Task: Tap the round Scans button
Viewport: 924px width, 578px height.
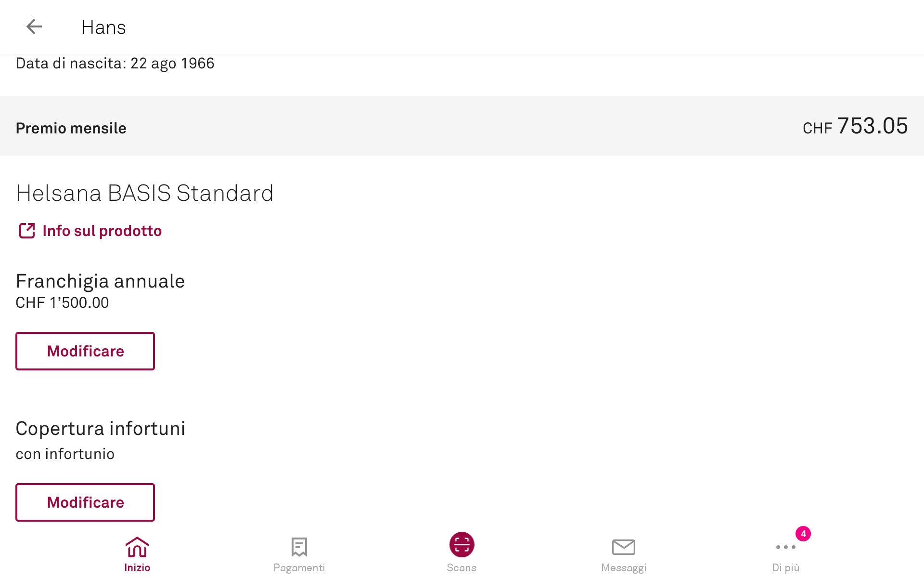Action: click(x=462, y=545)
